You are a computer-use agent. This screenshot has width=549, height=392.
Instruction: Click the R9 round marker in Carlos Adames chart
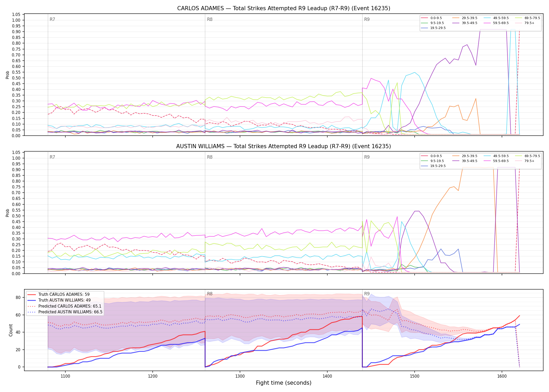click(367, 19)
